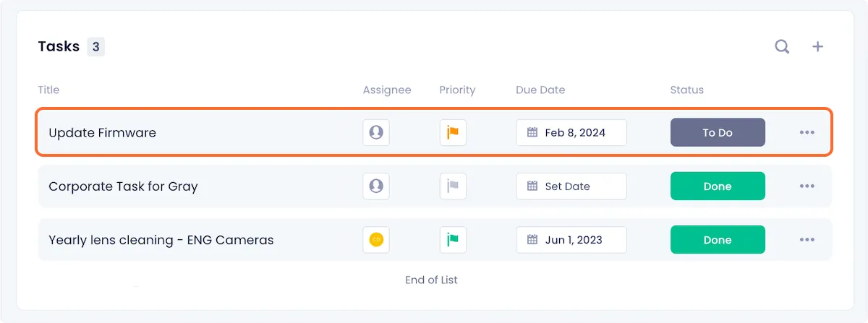
Task: Open Yearly lens cleaning - ENG Cameras task
Action: (x=161, y=240)
